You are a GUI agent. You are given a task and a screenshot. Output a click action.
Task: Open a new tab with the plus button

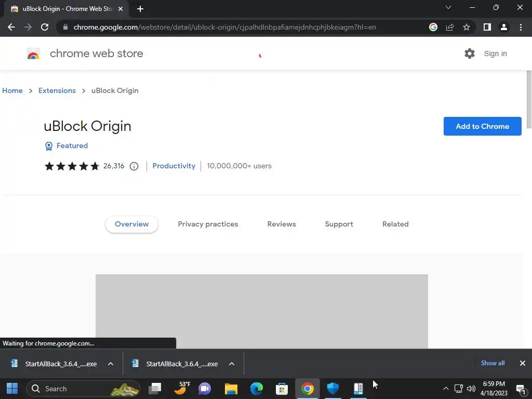coord(140,9)
